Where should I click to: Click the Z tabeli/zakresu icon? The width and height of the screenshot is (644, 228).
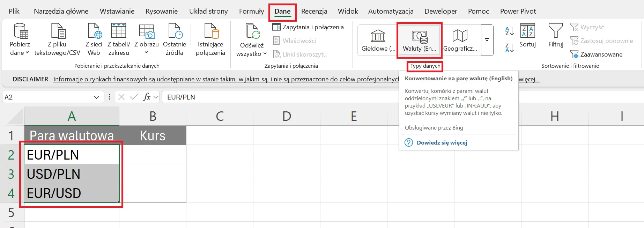pyautogui.click(x=119, y=31)
